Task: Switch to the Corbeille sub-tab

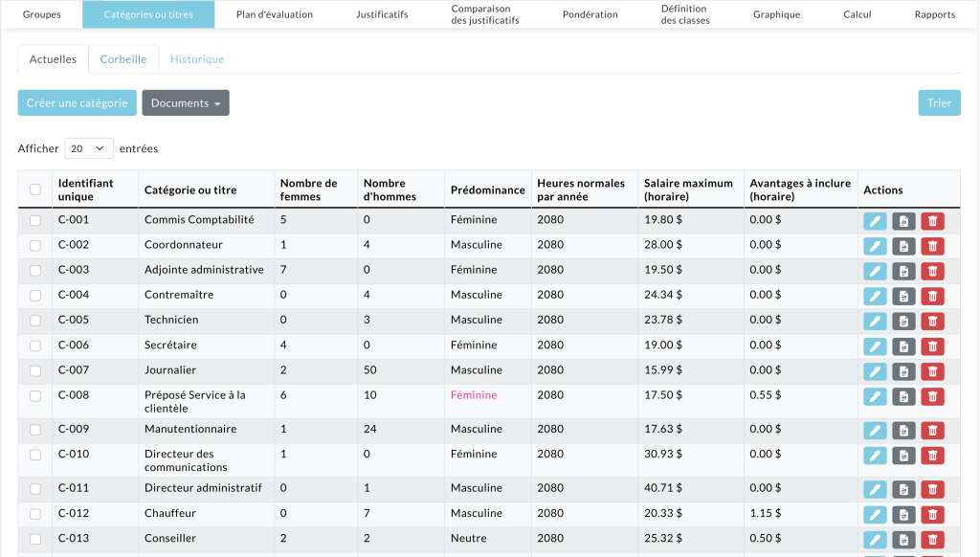Action: pos(123,58)
